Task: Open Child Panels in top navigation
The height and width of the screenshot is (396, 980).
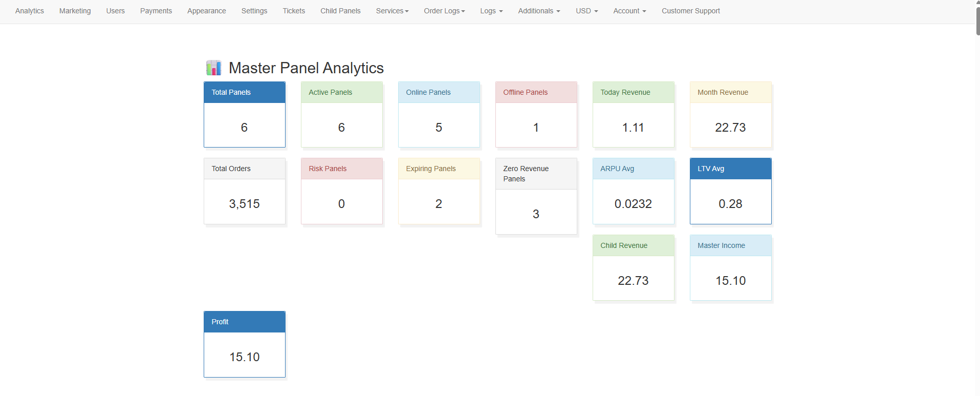Action: click(340, 11)
